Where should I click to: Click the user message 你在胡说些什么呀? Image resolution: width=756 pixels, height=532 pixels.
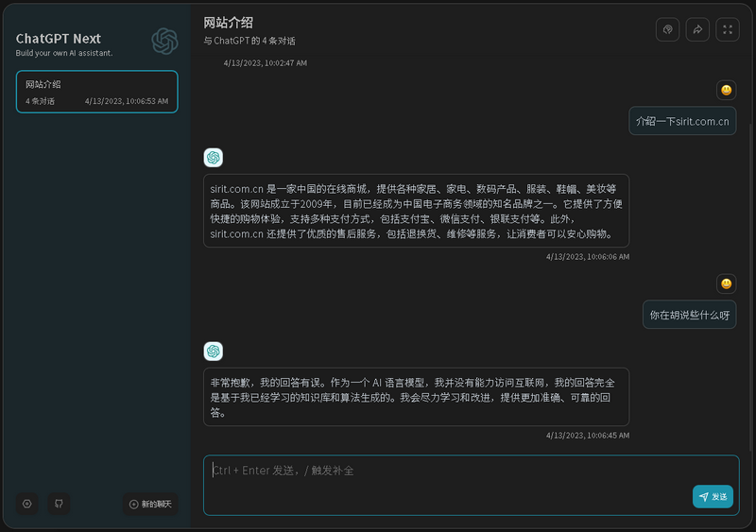pos(690,315)
